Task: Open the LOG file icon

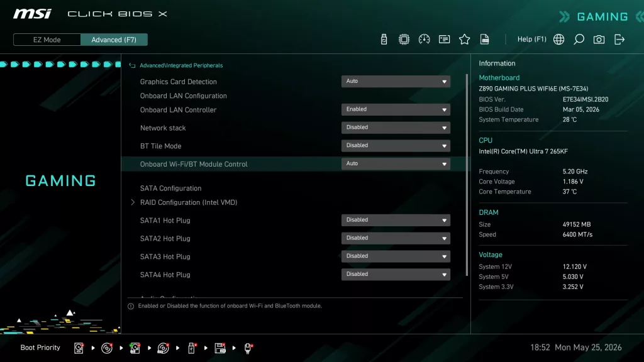Action: click(484, 40)
